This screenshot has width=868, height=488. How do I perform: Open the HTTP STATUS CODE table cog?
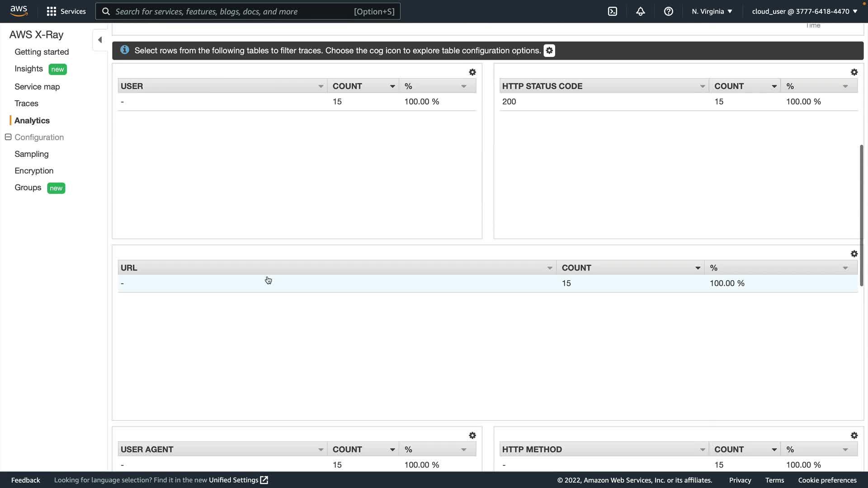854,72
